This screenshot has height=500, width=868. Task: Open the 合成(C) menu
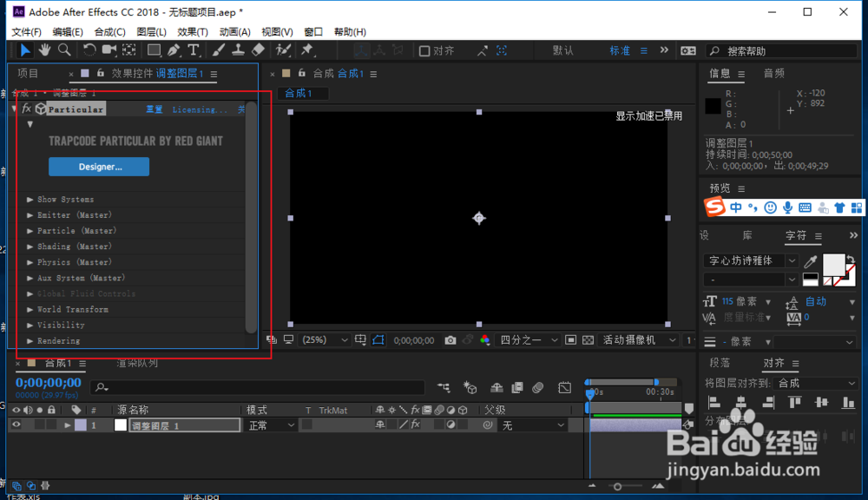tap(109, 32)
